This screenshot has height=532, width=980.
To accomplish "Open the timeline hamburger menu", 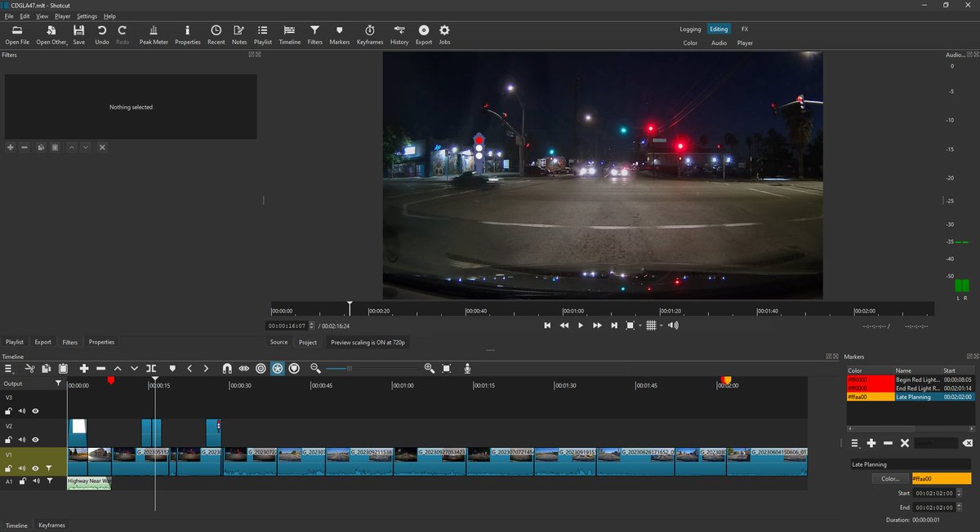I will 9,368.
